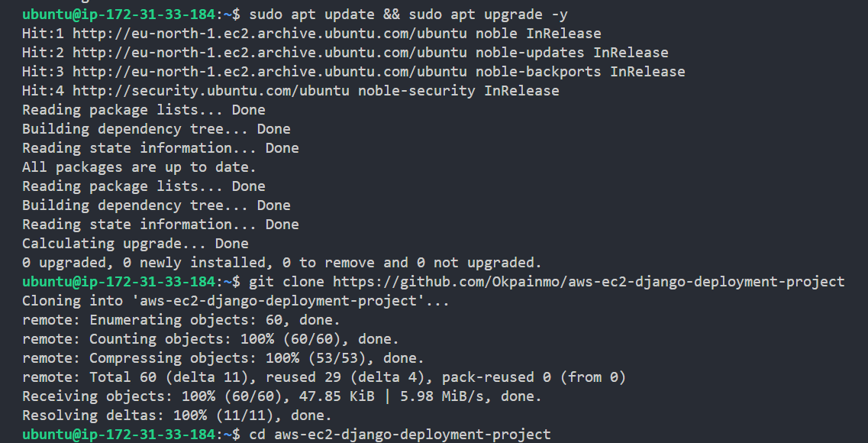Click the first 'Reading package lists... Done' line
Image resolution: width=868 pixels, height=443 pixels.
(144, 110)
